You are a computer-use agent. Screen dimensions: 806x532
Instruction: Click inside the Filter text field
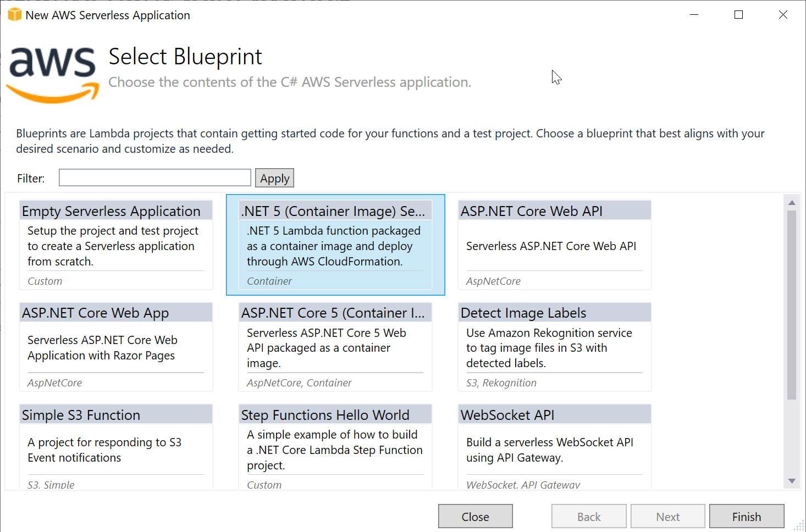(155, 178)
